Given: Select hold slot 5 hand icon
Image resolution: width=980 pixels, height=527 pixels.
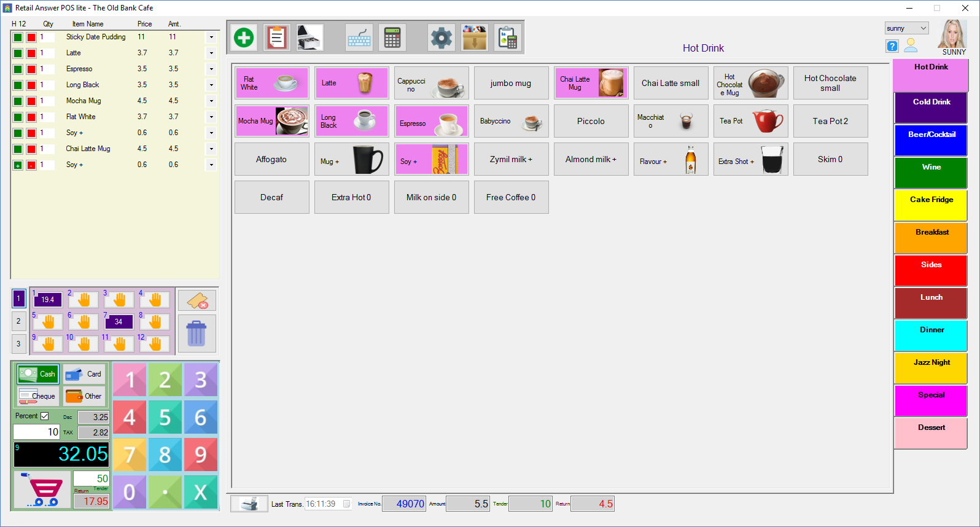Looking at the screenshot, I should pyautogui.click(x=48, y=321).
